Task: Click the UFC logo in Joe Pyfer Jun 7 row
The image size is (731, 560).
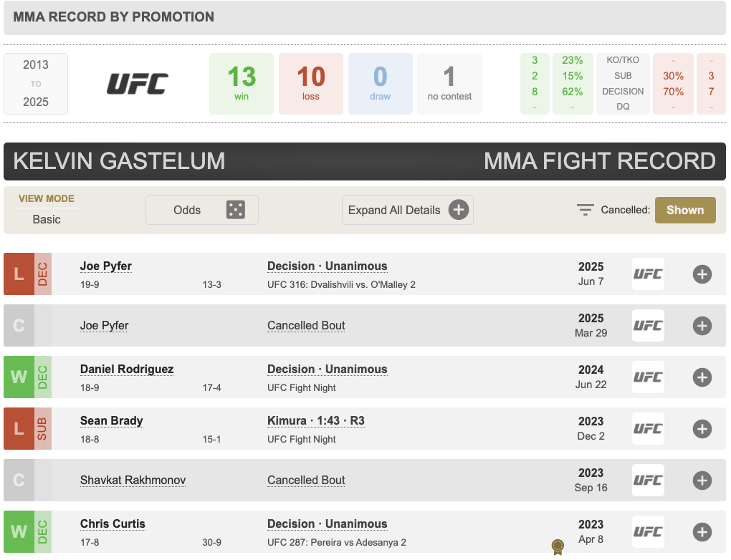Action: point(648,274)
